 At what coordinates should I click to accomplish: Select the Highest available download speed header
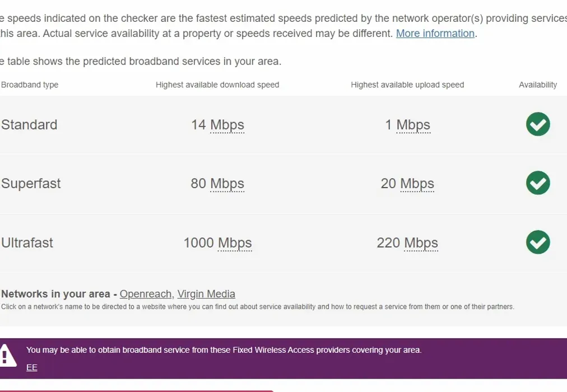click(217, 85)
